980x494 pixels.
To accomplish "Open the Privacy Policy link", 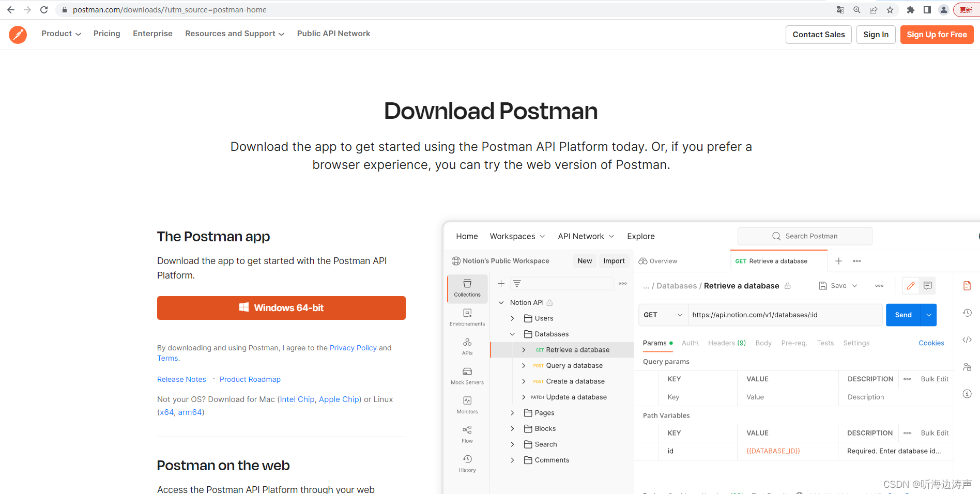I will point(353,348).
